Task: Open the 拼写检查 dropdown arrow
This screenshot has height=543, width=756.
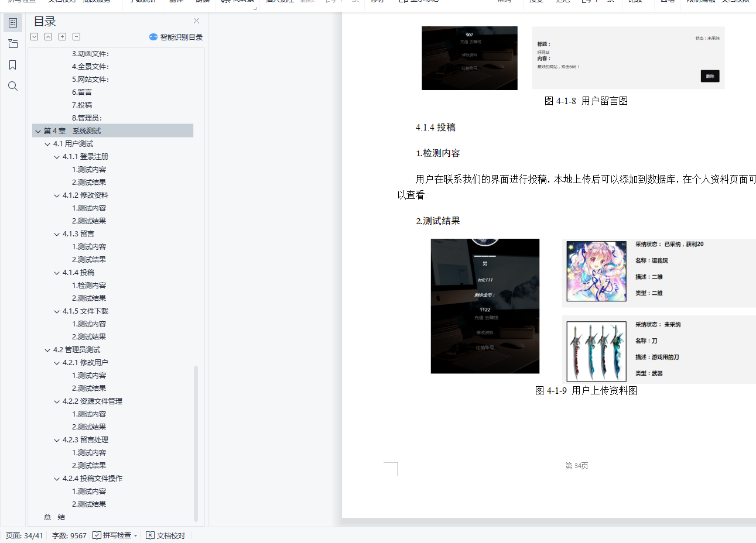Action: (136, 535)
